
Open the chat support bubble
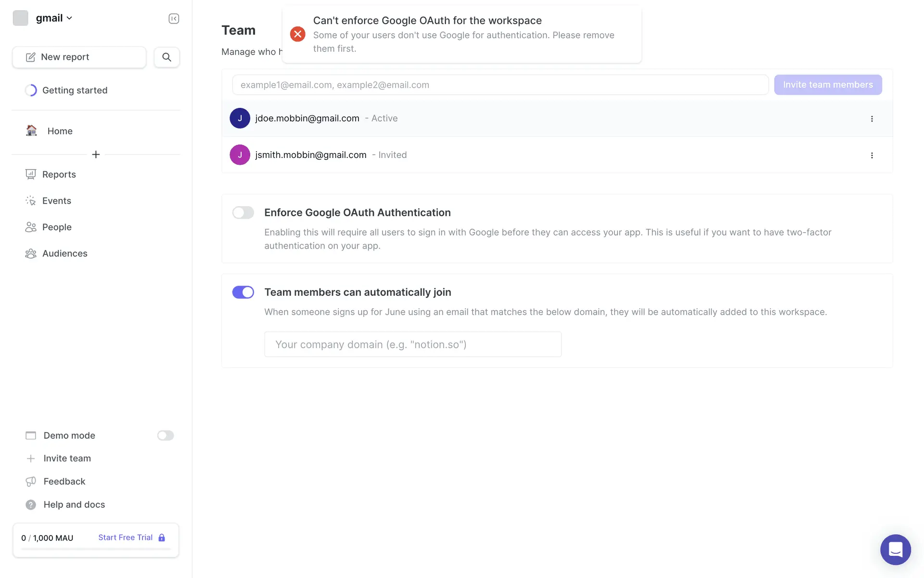(x=895, y=549)
